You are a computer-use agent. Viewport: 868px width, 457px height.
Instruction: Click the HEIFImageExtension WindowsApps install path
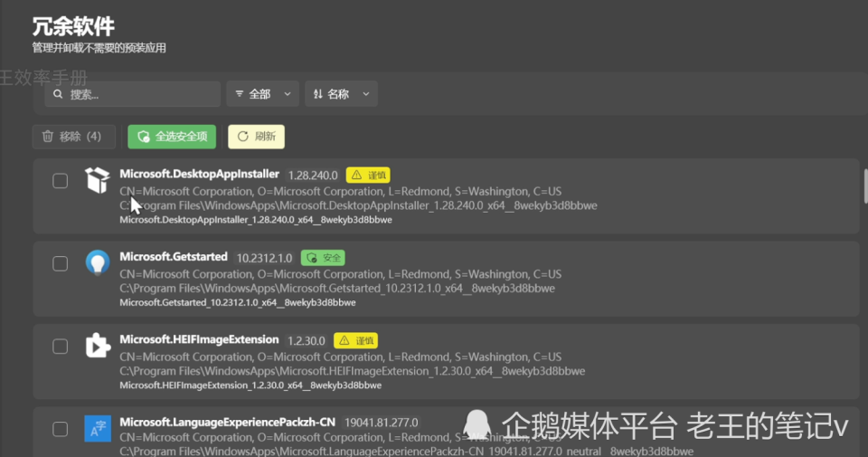[352, 371]
